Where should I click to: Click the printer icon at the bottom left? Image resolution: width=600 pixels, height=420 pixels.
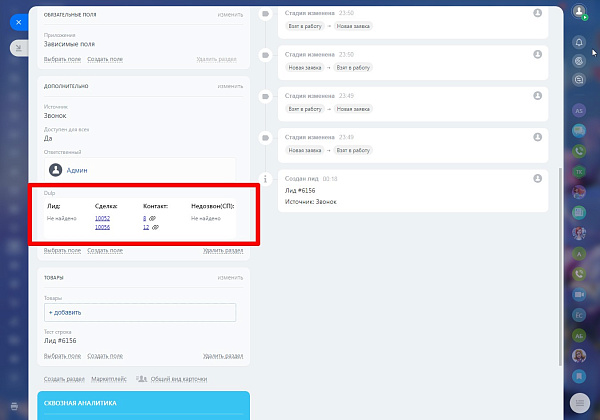[14, 406]
